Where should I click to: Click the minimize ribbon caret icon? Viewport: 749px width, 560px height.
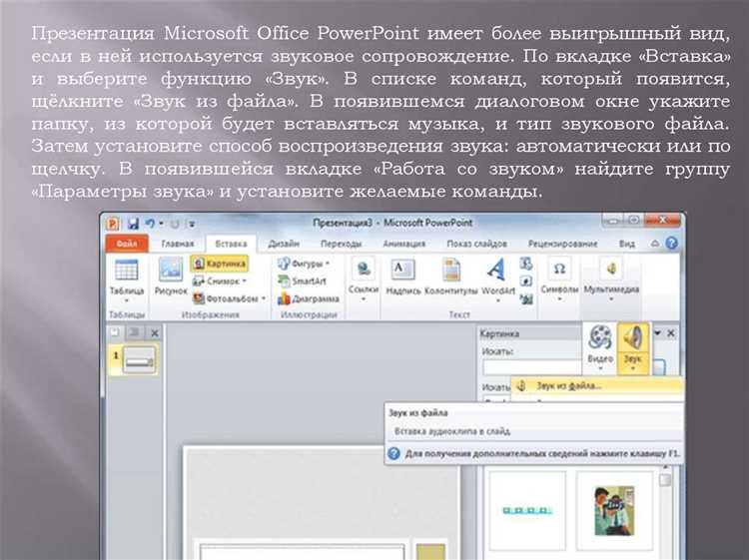655,244
